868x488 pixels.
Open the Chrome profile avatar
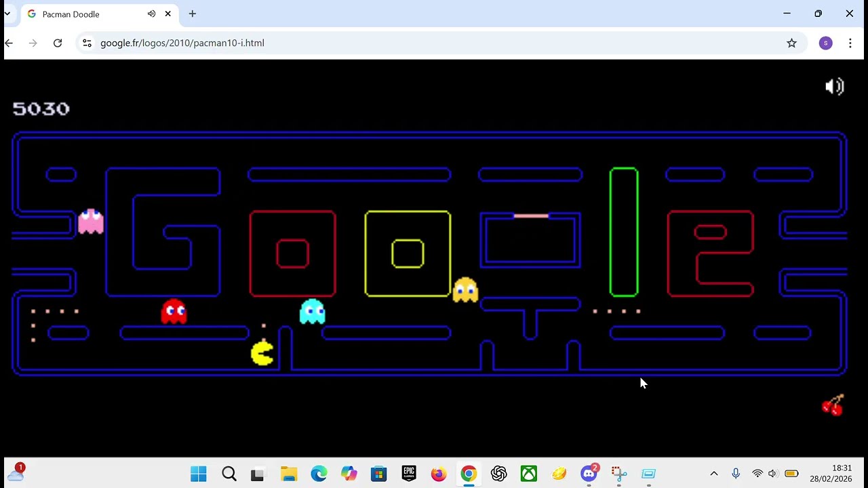pos(825,43)
